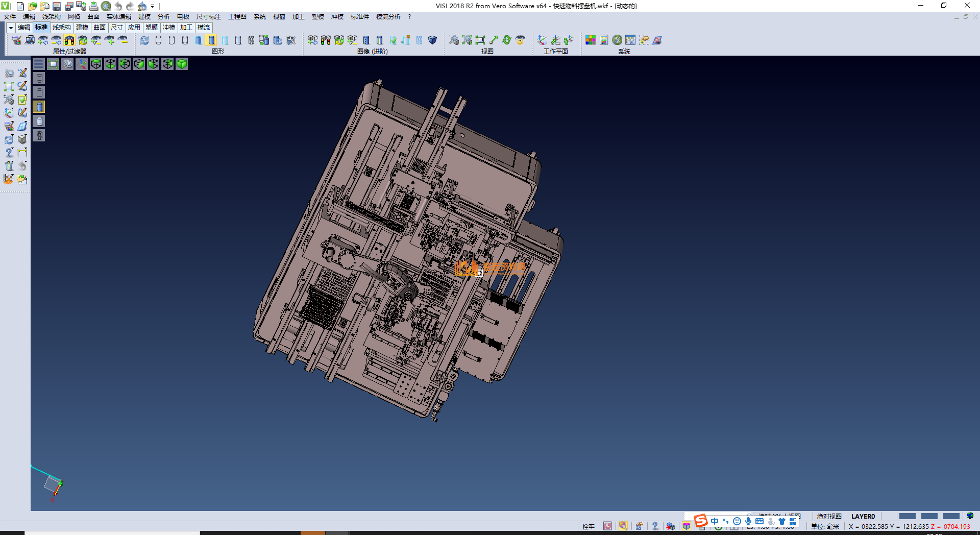Click the green rotate view icon
This screenshot has height=535, width=980.
pyautogui.click(x=506, y=40)
